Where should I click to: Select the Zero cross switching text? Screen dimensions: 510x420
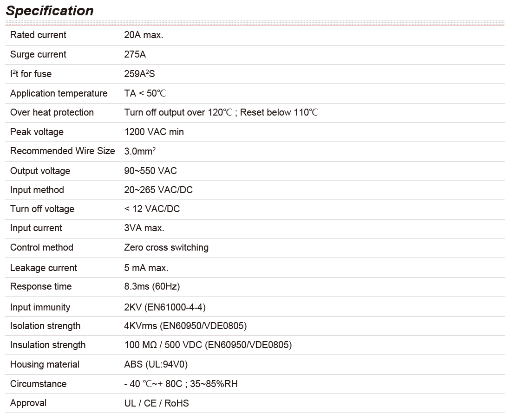tap(166, 247)
